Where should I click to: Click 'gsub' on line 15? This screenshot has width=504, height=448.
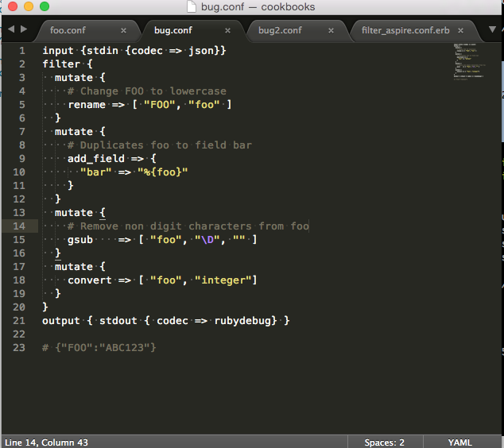coord(80,240)
